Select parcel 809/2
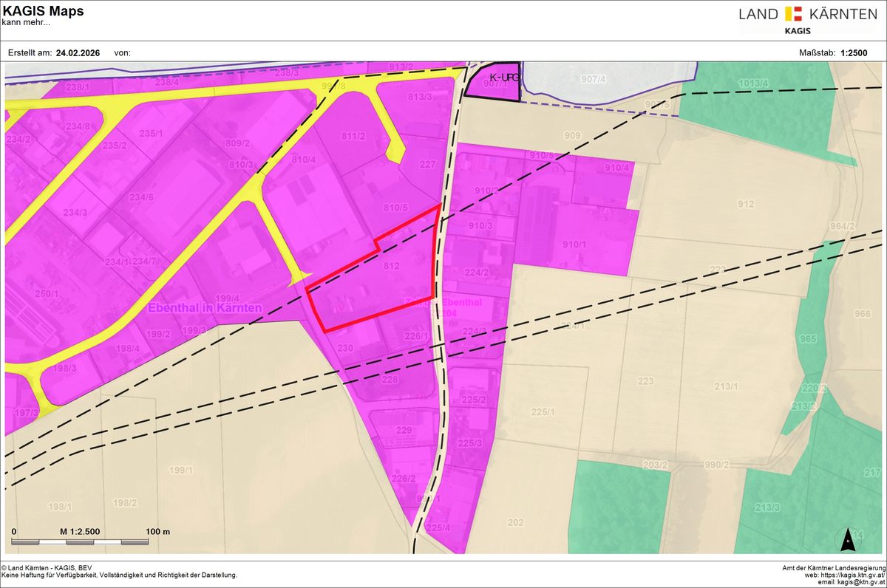Image resolution: width=887 pixels, height=588 pixels. tap(239, 144)
